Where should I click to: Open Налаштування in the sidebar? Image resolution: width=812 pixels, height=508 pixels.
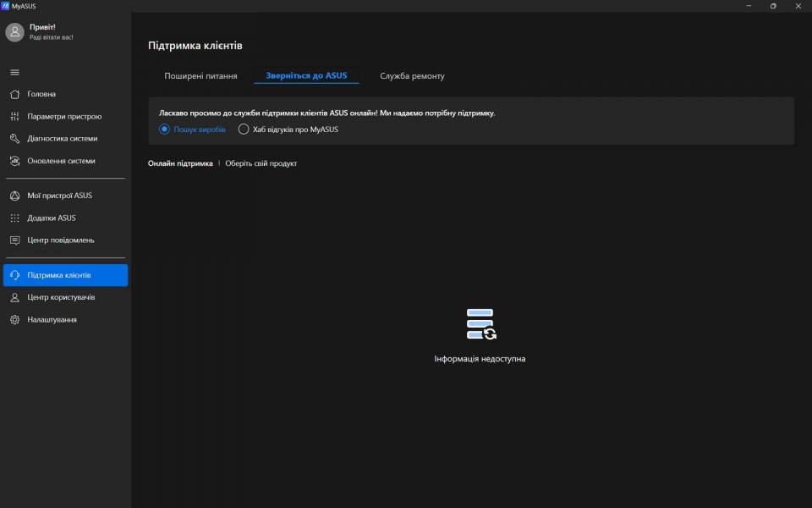(x=65, y=319)
